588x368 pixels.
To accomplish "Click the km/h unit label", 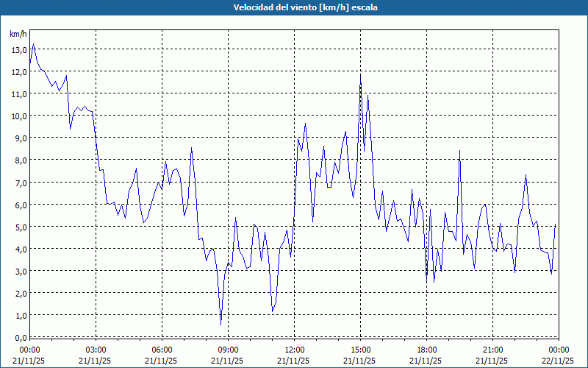I will (18, 35).
